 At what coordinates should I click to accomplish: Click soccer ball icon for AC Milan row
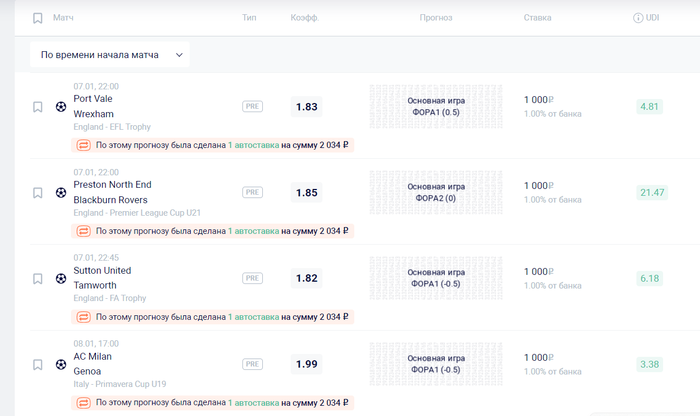pos(61,364)
